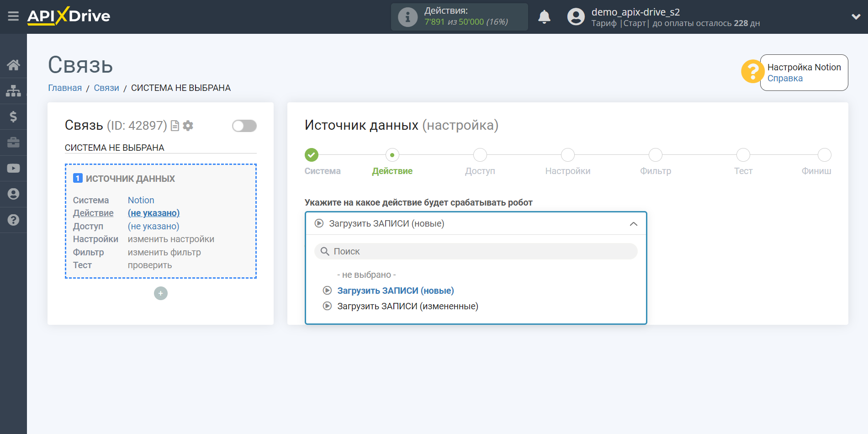Viewport: 868px width, 434px height.
Task: Click the Действие link in source block
Action: pyautogui.click(x=93, y=213)
